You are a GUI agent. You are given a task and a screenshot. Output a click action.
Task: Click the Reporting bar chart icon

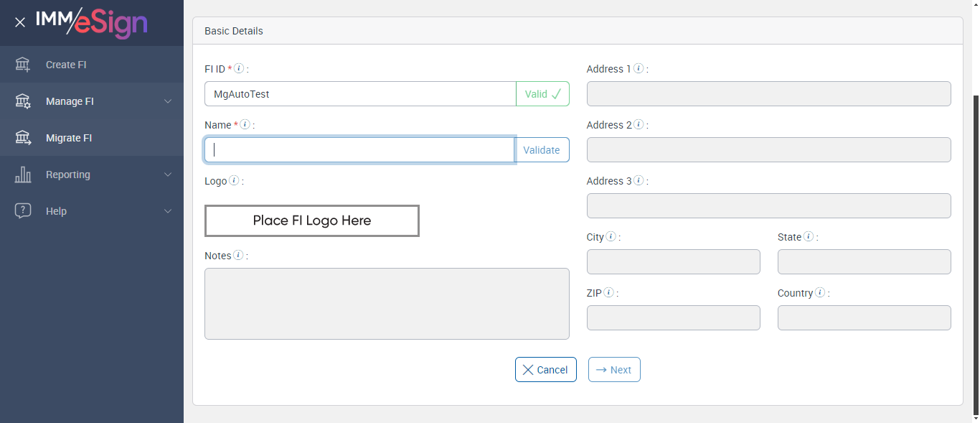click(x=23, y=175)
